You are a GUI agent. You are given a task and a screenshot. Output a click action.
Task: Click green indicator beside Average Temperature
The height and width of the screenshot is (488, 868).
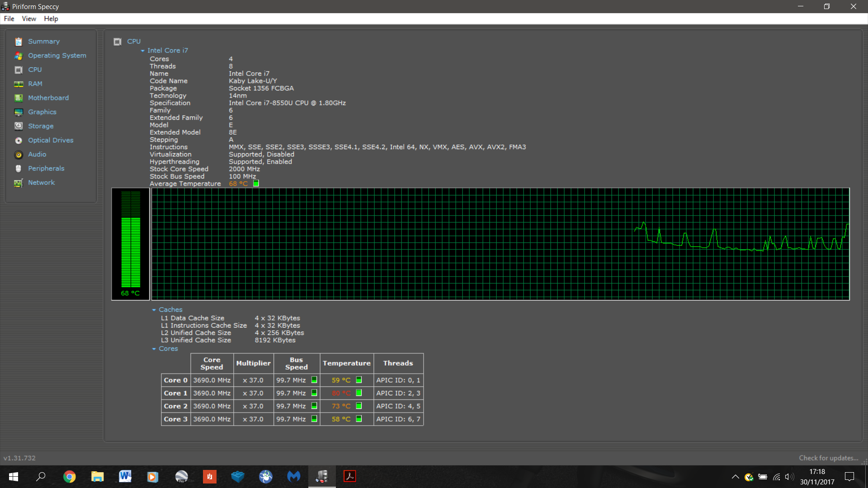click(x=256, y=183)
